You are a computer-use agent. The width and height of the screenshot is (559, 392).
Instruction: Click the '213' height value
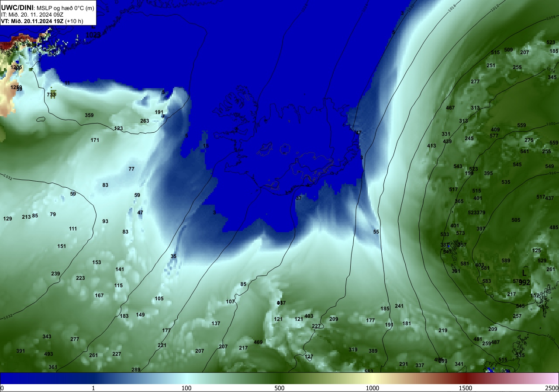[x=26, y=217]
